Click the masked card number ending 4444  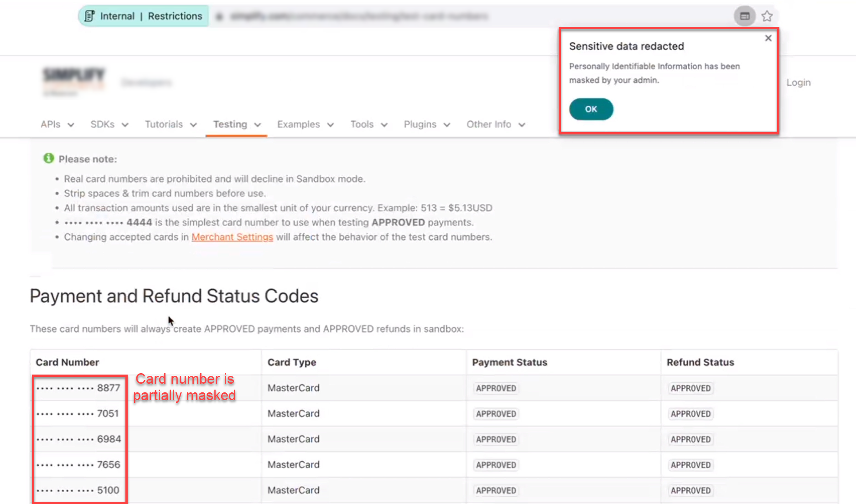(108, 222)
